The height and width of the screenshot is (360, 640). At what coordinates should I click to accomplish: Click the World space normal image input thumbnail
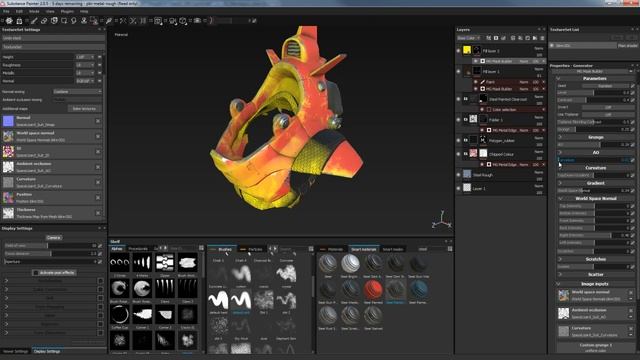coord(564,296)
